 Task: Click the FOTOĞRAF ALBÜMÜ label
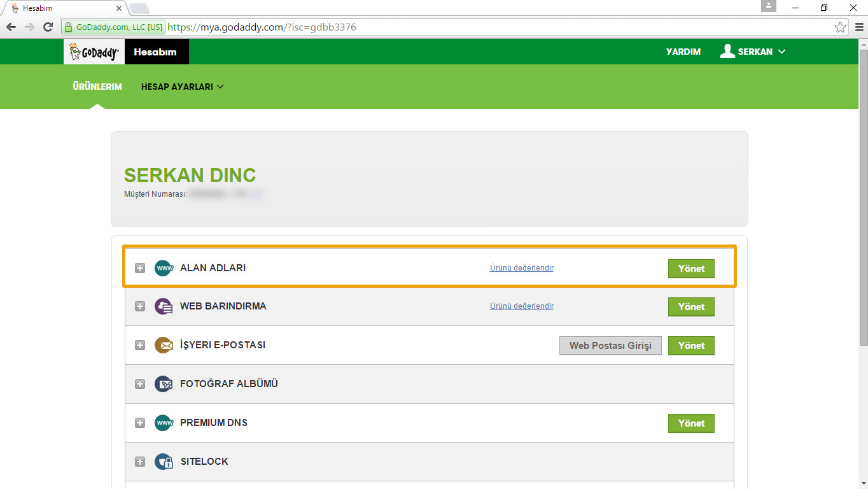(x=229, y=384)
